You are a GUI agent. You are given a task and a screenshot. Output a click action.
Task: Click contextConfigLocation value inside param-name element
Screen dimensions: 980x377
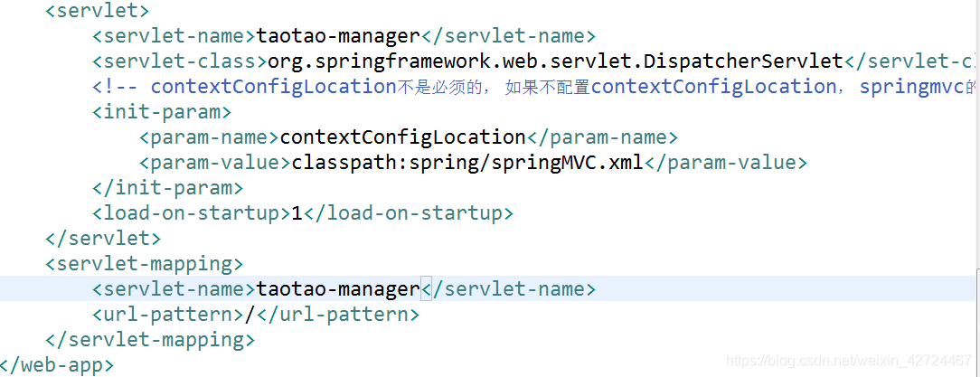(402, 137)
